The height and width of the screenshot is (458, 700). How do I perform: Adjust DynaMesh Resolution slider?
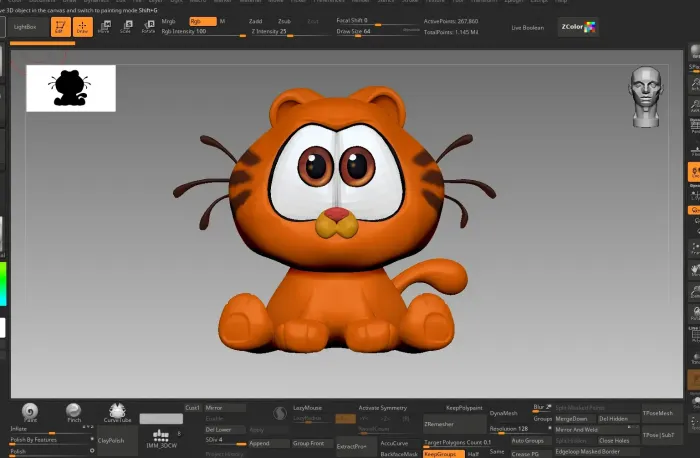pos(521,430)
